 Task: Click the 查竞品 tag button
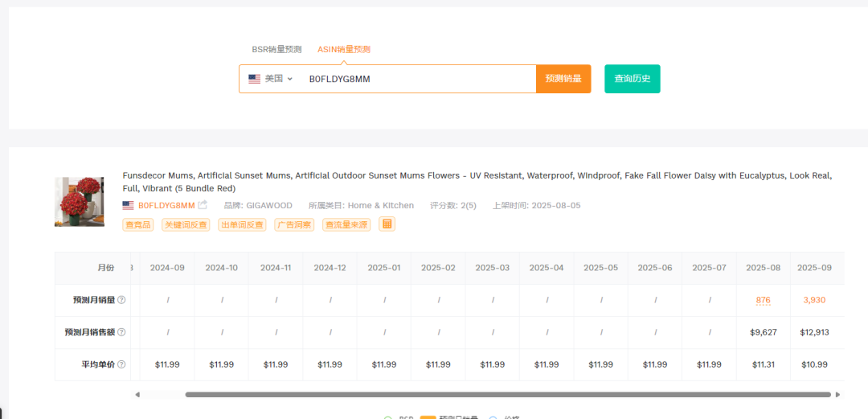[x=138, y=225]
